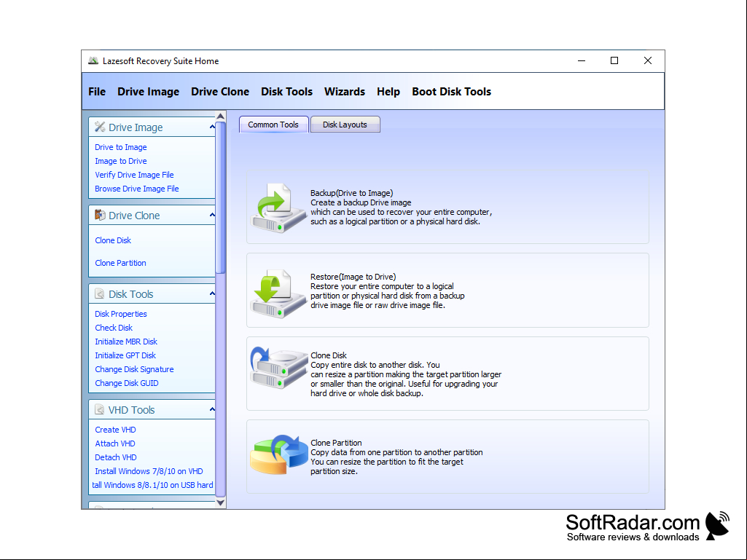Screen dimensions: 747x560
Task: Click the Drive Clone panel icon
Action: [100, 215]
